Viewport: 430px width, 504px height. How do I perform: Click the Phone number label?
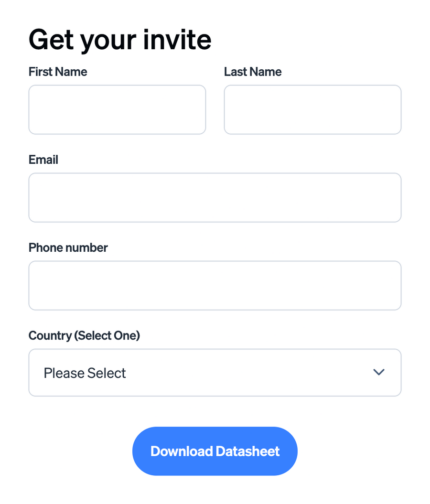click(68, 247)
